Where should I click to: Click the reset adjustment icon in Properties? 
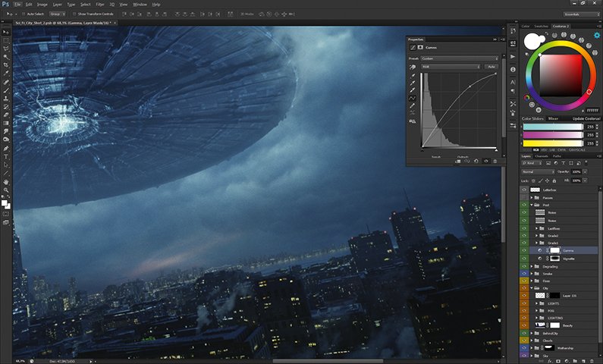[476, 162]
